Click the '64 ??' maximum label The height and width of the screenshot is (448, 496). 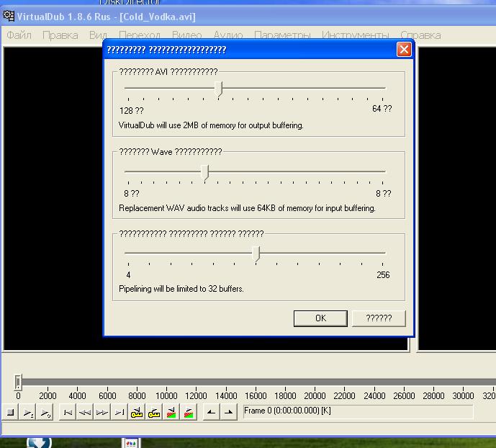tap(382, 109)
